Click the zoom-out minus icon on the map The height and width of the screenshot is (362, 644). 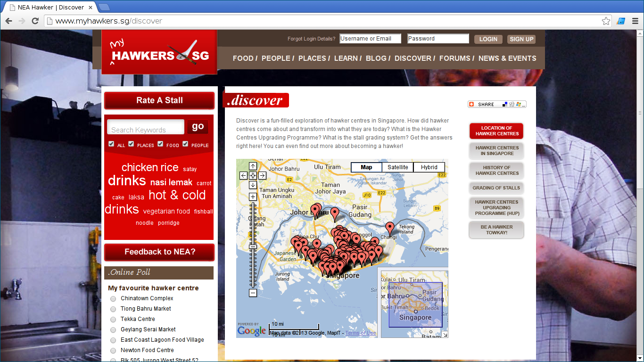(x=253, y=293)
